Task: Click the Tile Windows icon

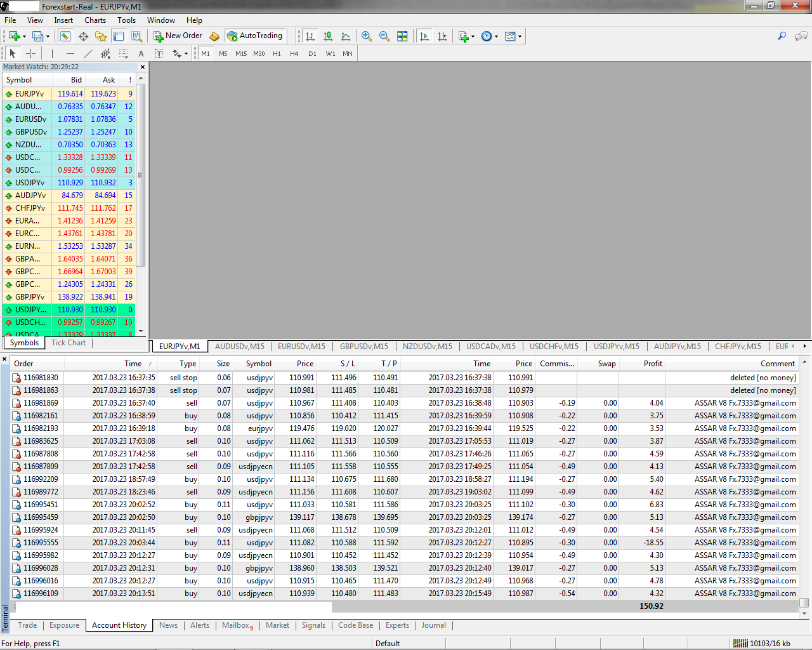Action: pos(402,36)
